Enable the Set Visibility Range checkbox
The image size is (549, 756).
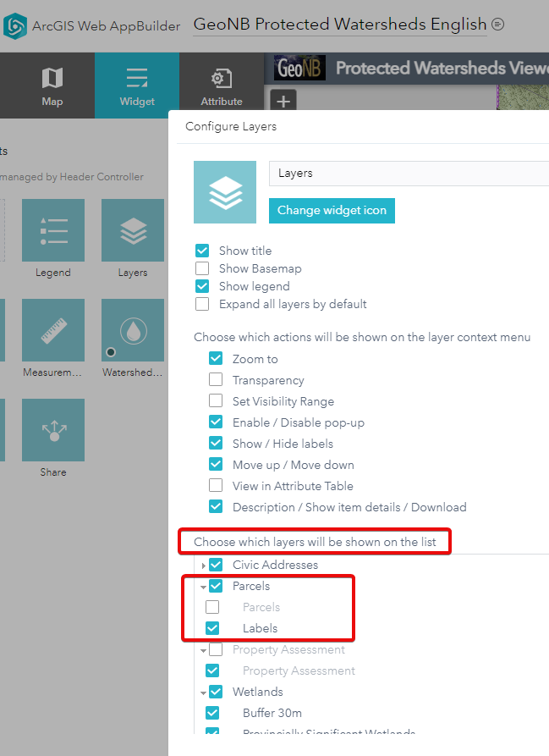[x=216, y=401]
